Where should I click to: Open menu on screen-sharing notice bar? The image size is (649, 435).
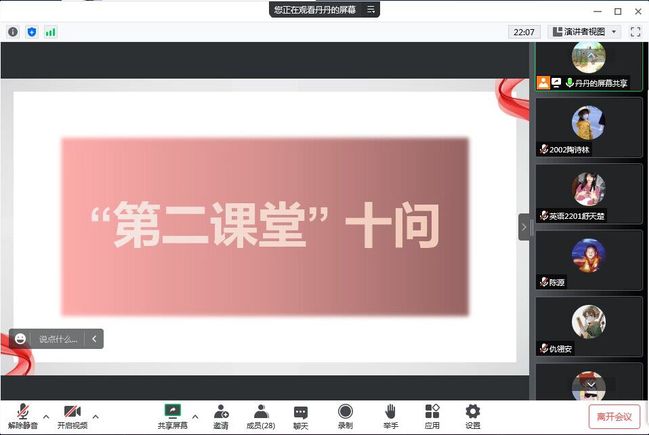coord(371,9)
